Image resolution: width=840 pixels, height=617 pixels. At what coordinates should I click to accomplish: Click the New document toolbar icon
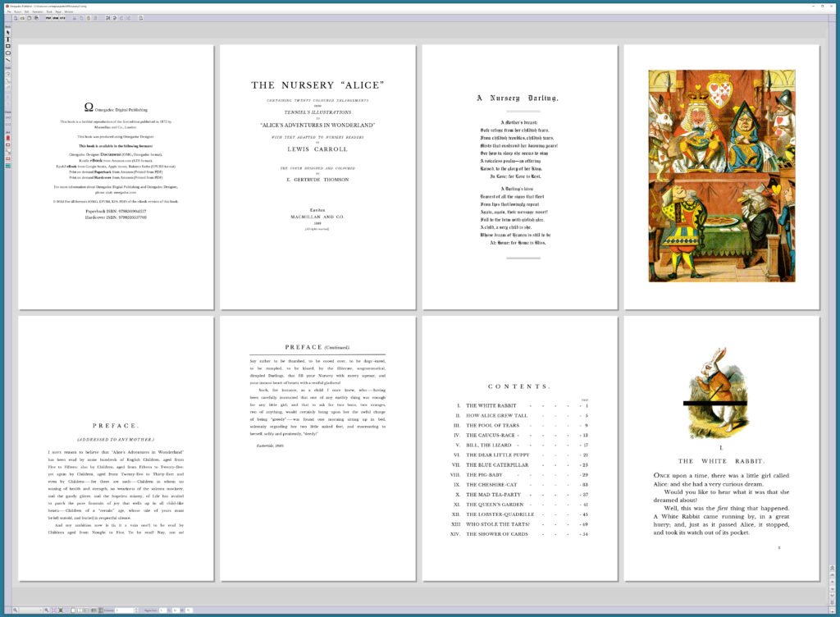click(x=16, y=18)
